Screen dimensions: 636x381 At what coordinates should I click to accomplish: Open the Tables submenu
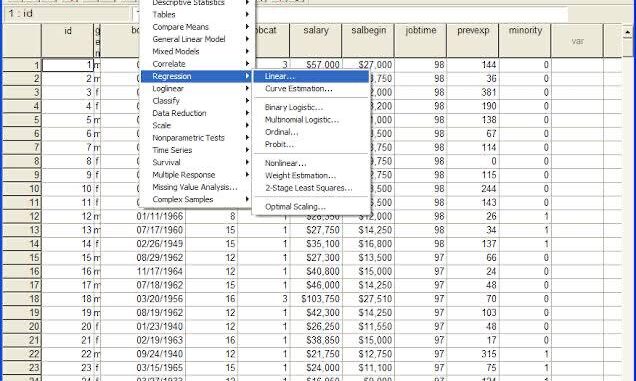coord(197,15)
